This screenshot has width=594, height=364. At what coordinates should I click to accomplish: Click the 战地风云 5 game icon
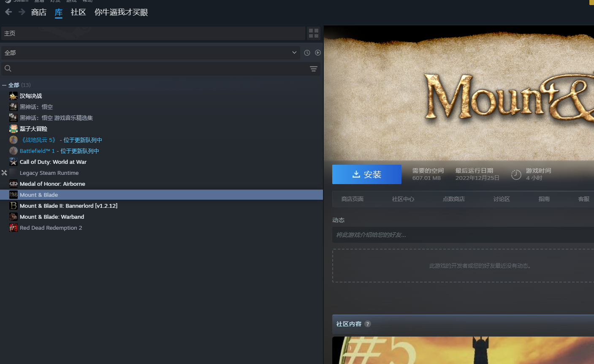(14, 140)
